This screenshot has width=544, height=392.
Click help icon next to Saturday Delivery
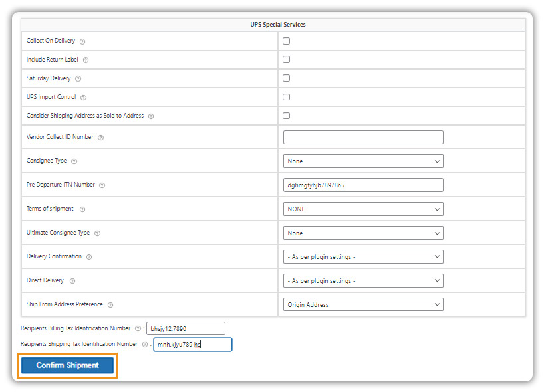pyautogui.click(x=78, y=78)
